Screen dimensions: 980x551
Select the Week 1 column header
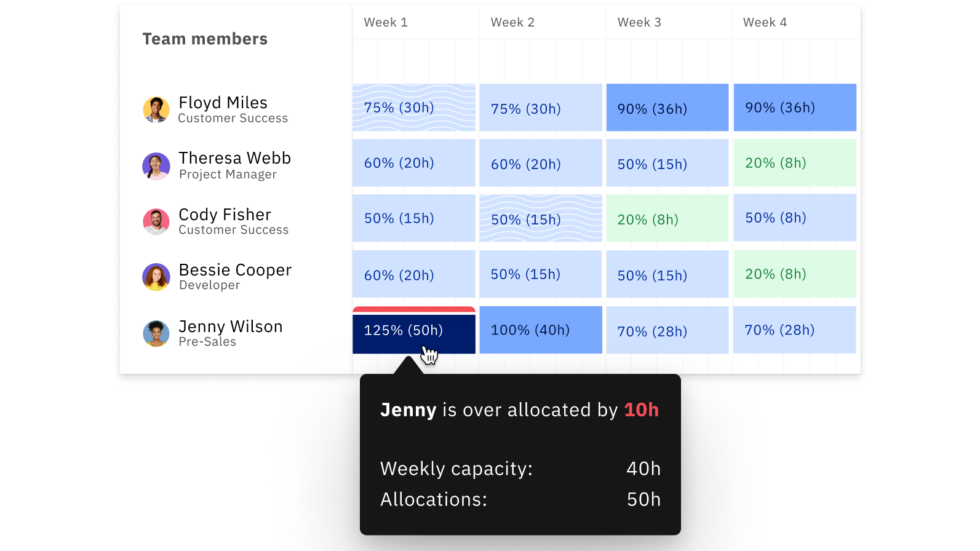(386, 22)
